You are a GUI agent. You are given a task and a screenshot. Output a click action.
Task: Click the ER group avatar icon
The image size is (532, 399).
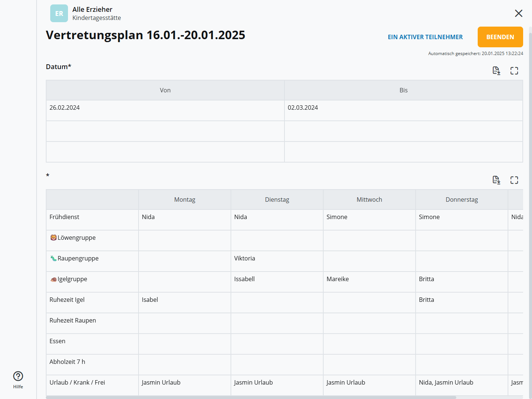[59, 13]
